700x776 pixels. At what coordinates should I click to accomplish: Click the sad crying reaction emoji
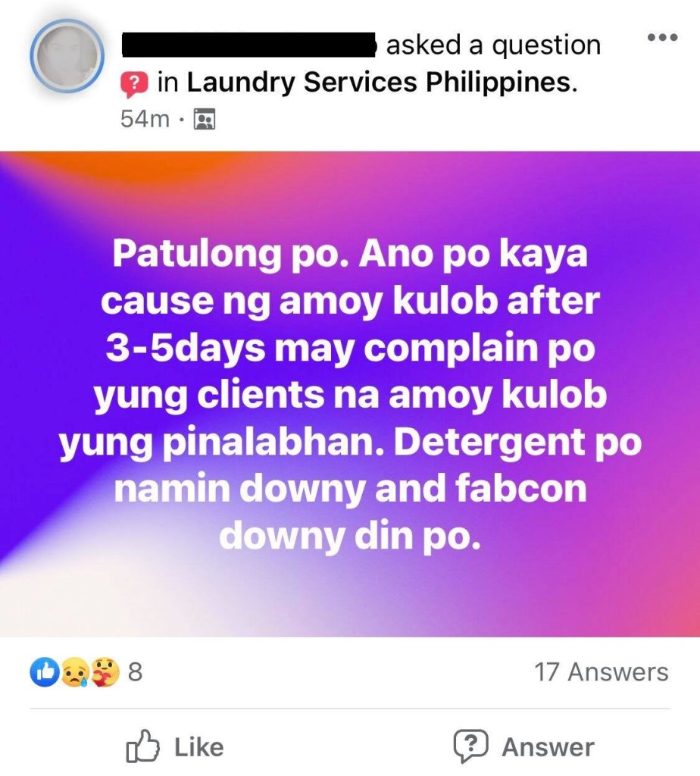tap(75, 671)
